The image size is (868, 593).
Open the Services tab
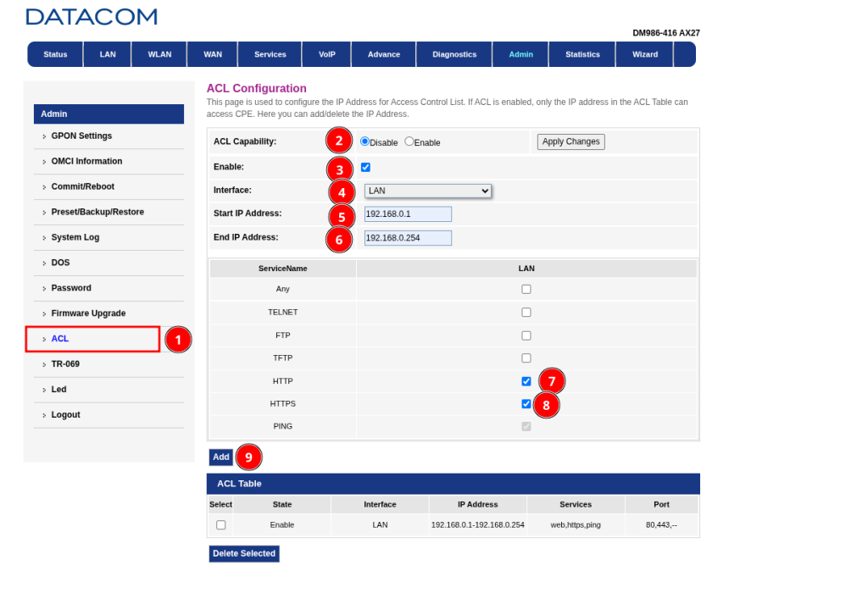(x=270, y=54)
